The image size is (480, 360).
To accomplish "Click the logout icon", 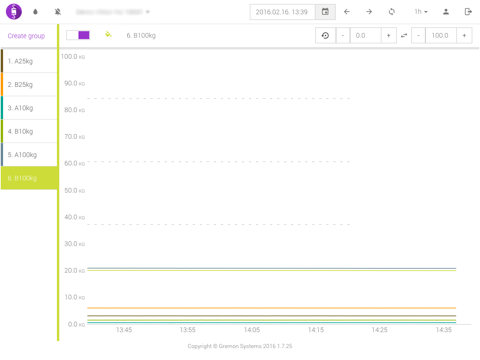I will pyautogui.click(x=468, y=12).
